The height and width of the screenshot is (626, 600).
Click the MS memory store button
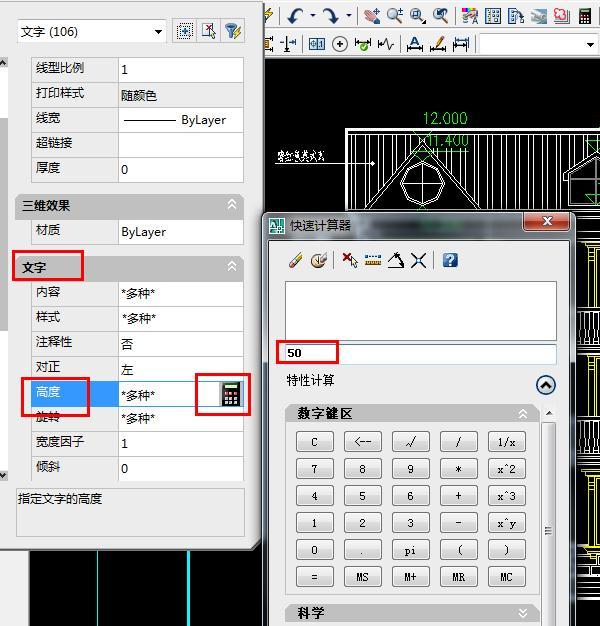[362, 577]
